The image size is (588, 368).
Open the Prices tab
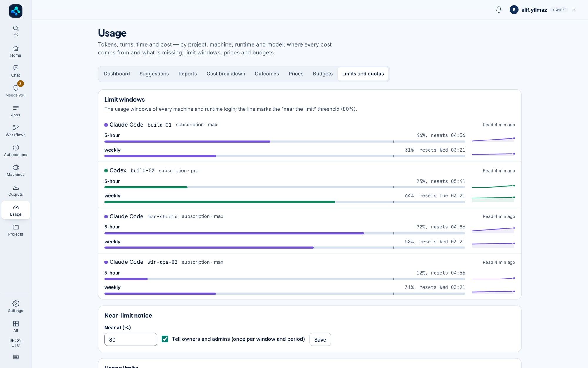click(296, 74)
